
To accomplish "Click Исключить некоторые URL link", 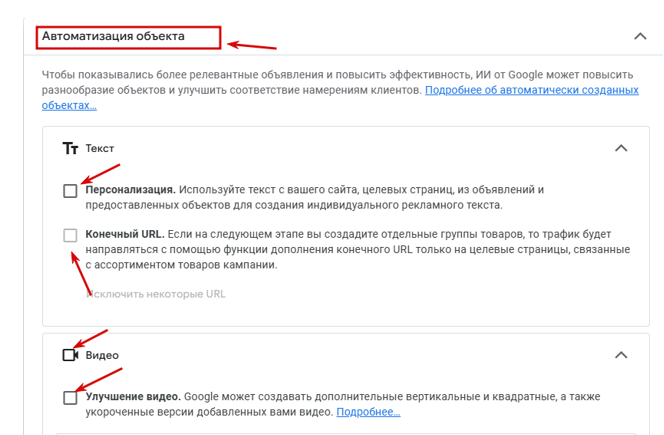I will [x=156, y=294].
